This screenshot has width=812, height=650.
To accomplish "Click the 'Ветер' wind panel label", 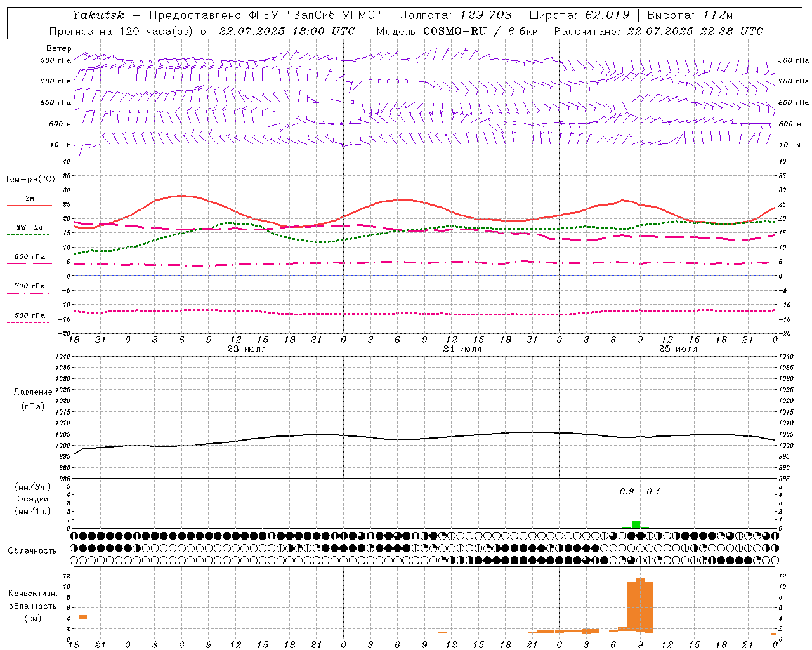I will click(59, 48).
